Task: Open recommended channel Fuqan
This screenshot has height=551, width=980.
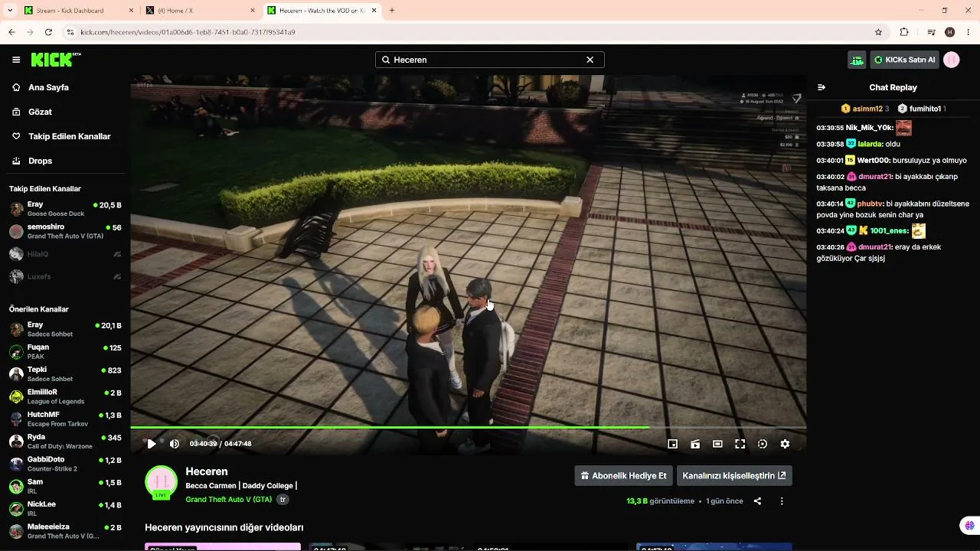Action: click(65, 352)
